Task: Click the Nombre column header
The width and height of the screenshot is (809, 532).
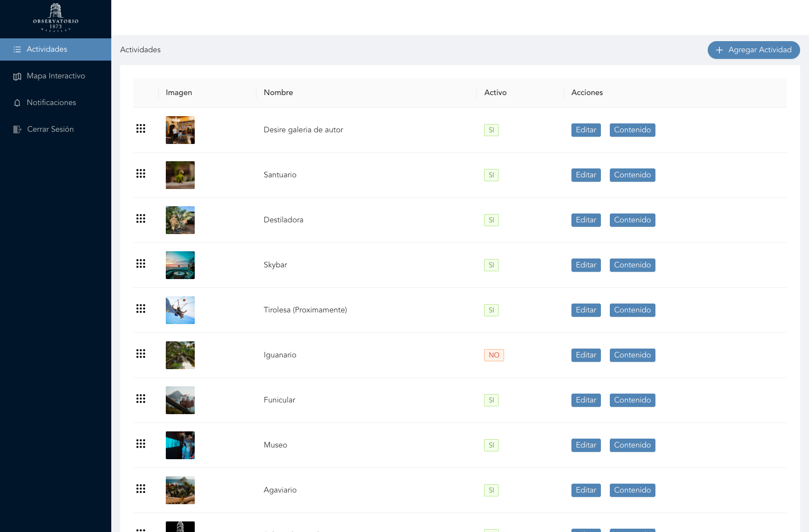Action: point(278,93)
